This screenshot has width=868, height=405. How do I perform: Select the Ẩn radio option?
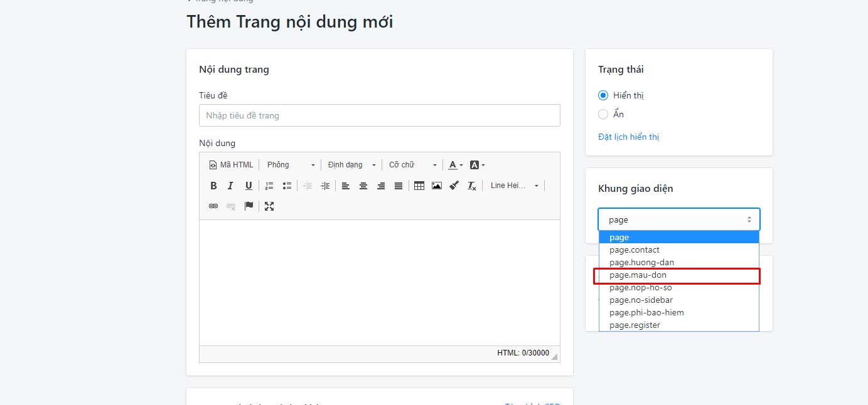click(603, 114)
